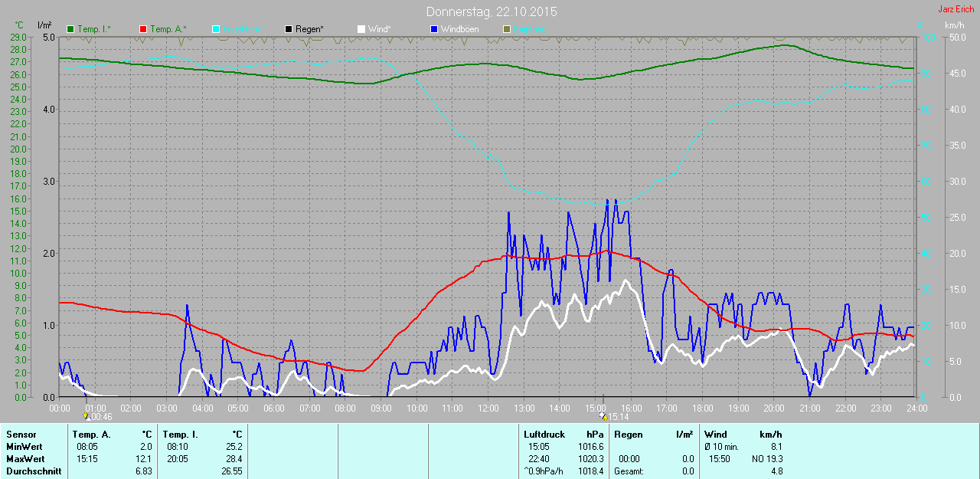Click the 15:14 marker icon on time axis
This screenshot has width=980, height=479.
(x=604, y=416)
